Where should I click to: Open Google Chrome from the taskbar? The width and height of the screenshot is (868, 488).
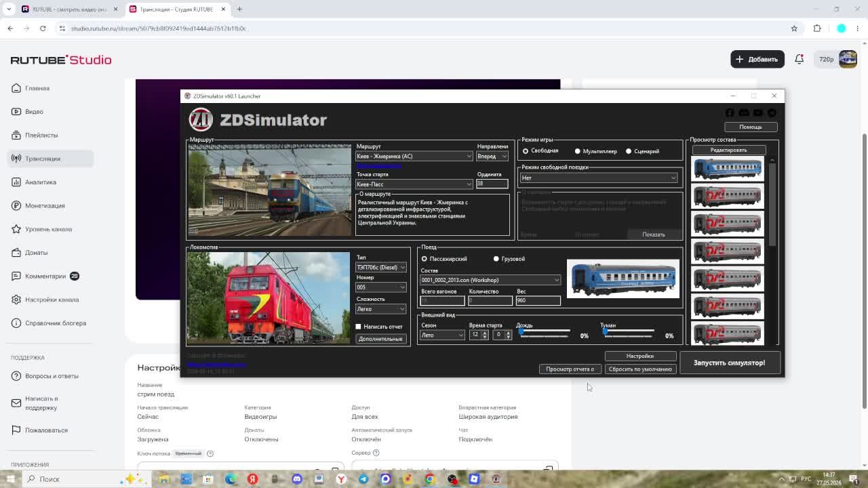(430, 479)
